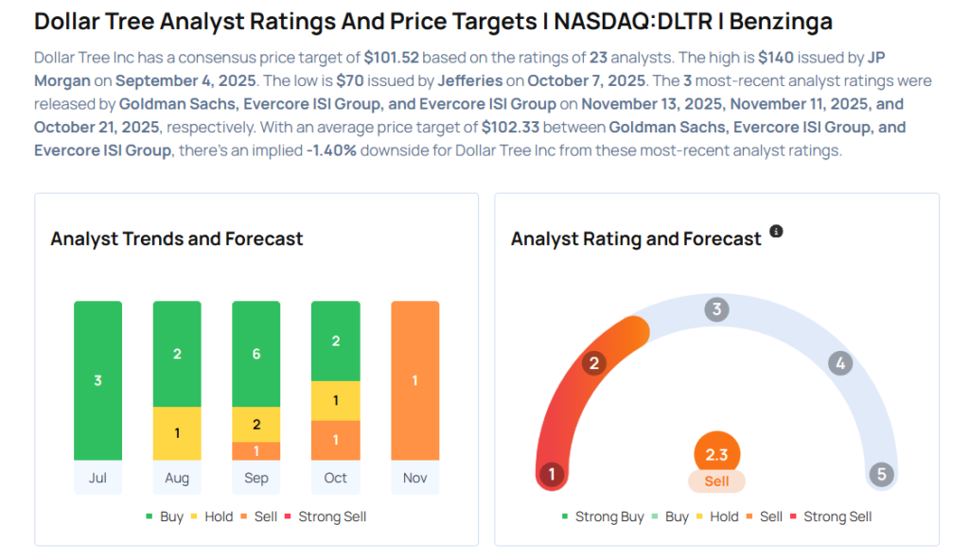Select the Nov orange Sell bar
Image resolution: width=969 pixels, height=560 pixels.
414,380
